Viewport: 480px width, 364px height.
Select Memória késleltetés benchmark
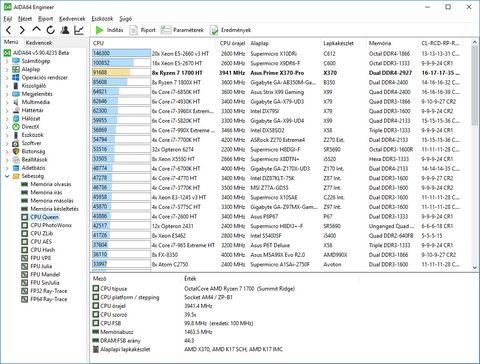click(54, 209)
